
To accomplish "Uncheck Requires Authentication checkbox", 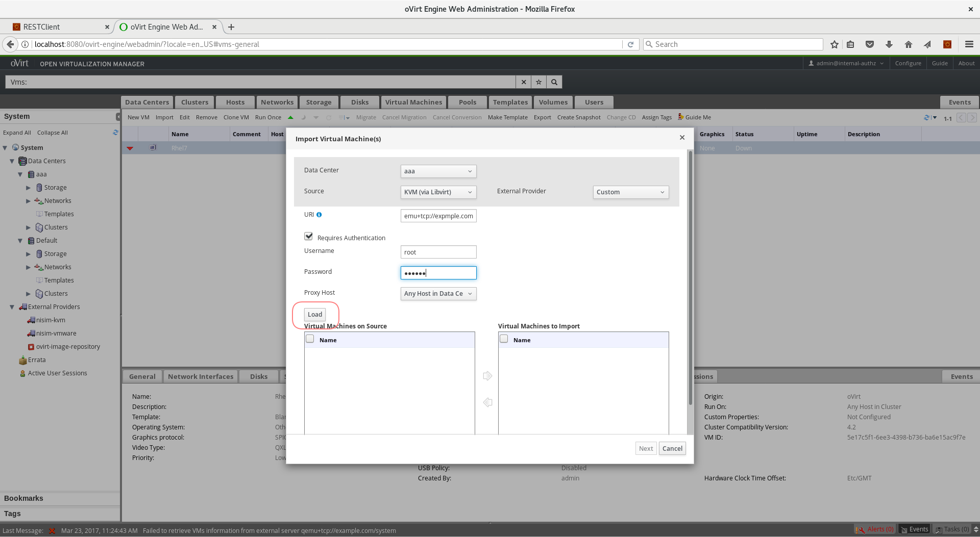I will [x=308, y=236].
